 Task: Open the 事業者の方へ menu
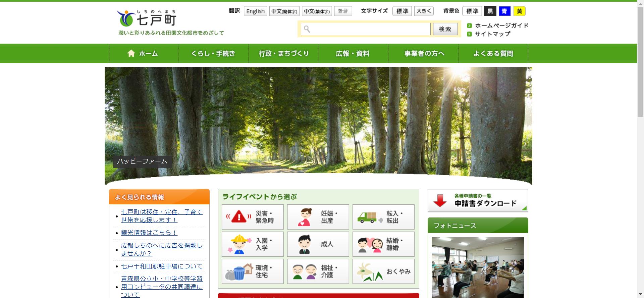423,53
